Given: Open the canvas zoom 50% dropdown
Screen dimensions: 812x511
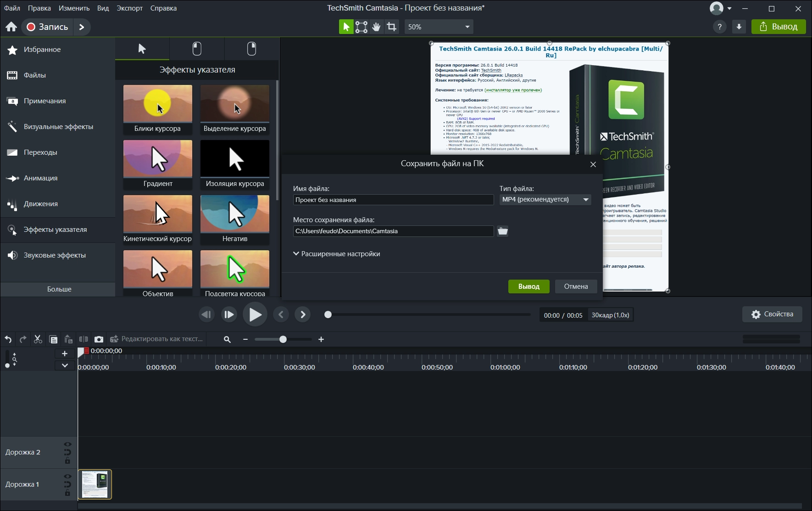Looking at the screenshot, I should click(439, 27).
